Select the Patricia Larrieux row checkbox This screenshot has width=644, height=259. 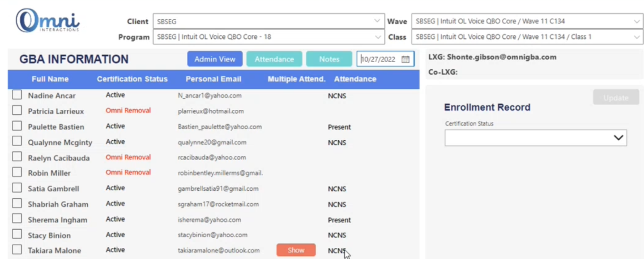(x=17, y=110)
